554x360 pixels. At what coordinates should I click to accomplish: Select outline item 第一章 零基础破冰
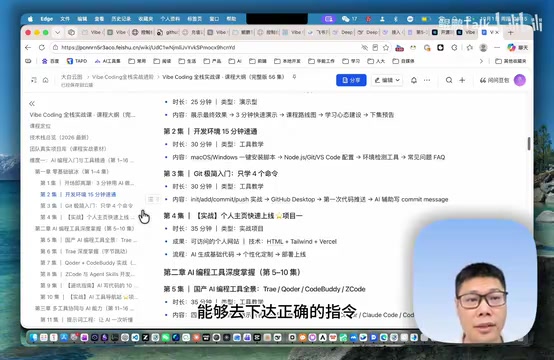[72, 172]
